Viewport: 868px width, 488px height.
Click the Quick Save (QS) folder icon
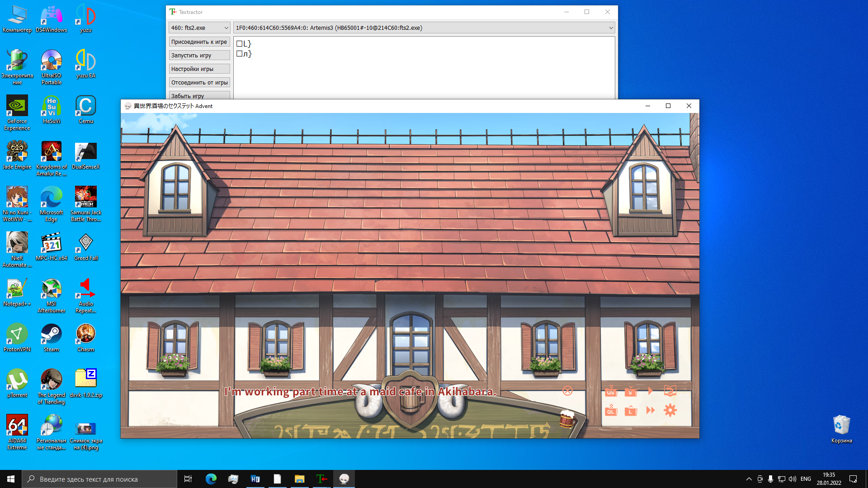click(611, 391)
